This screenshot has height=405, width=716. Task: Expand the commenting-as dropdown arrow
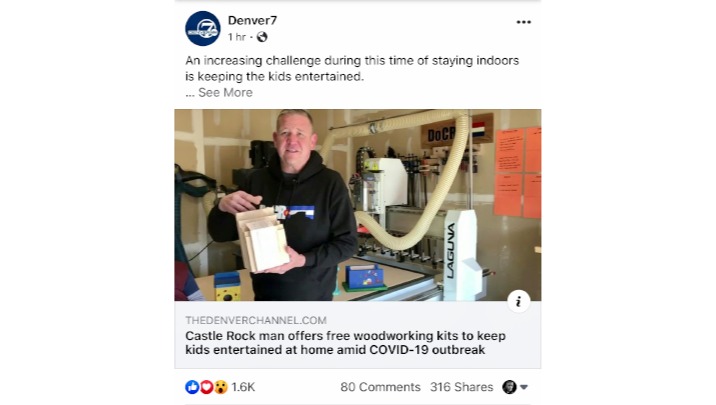click(x=524, y=387)
